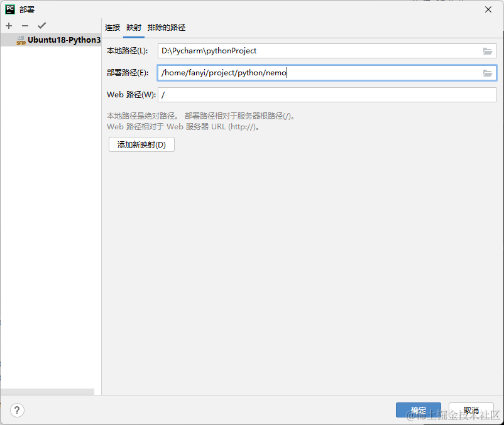Browse folder for deployment path field
The width and height of the screenshot is (504, 425).
[x=488, y=73]
